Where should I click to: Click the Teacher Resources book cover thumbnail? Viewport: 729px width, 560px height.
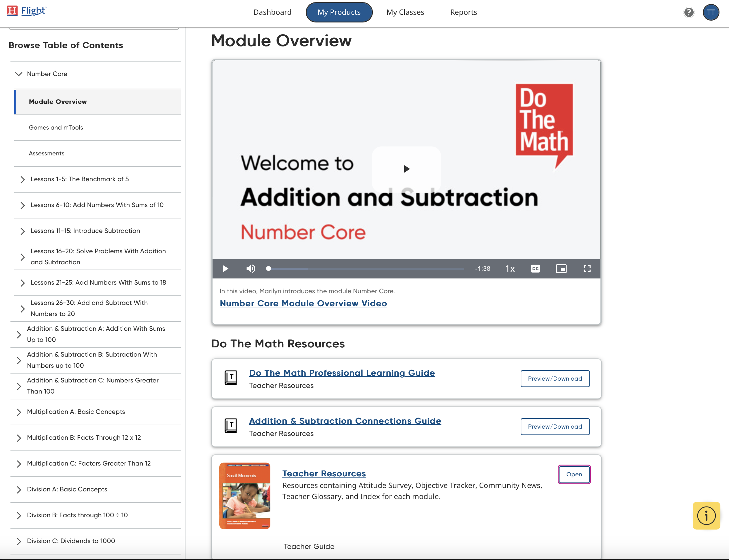click(245, 495)
